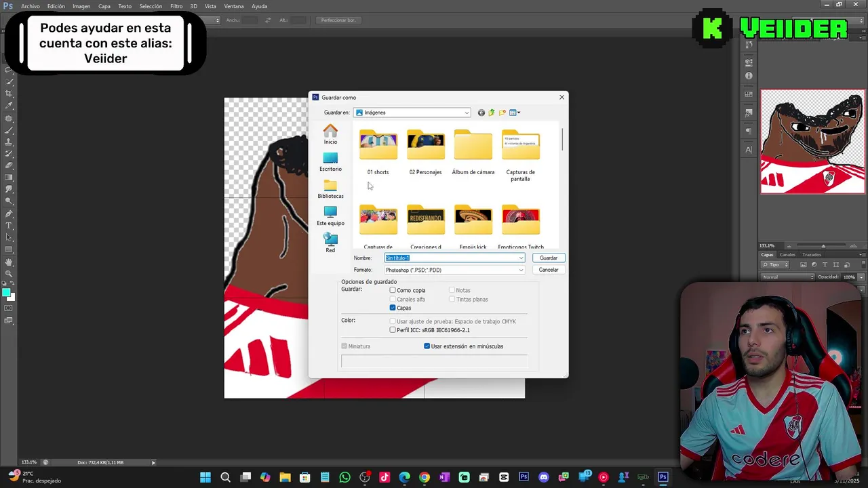The height and width of the screenshot is (488, 868).
Task: Open the Styles fx panel icon
Action: click(x=749, y=113)
